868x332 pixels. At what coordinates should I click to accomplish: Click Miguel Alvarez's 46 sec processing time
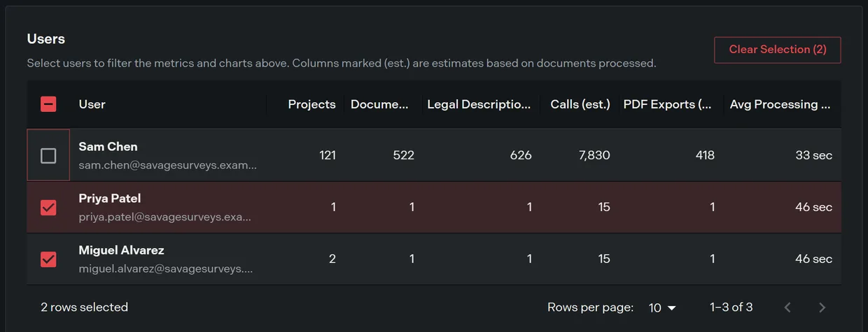click(814, 259)
